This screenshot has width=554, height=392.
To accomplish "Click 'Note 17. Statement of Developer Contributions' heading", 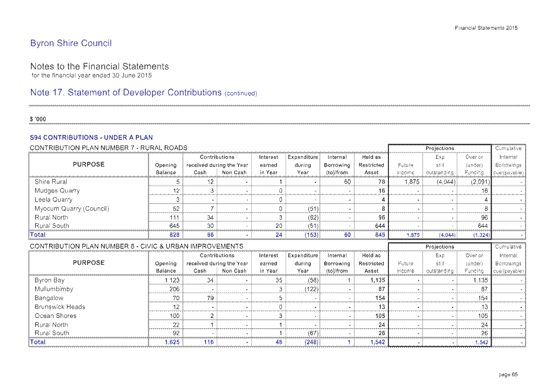I will point(126,92).
